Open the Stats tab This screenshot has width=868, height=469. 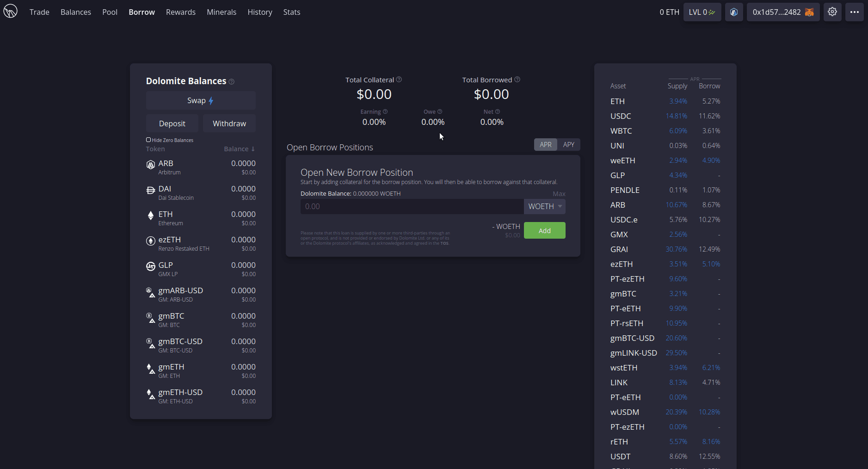point(292,12)
